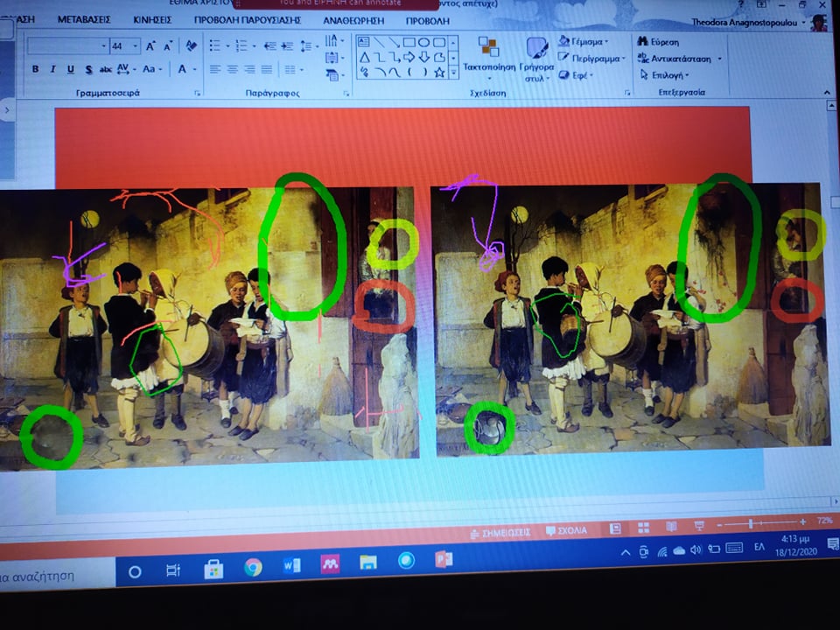The image size is (840, 630).
Task: Increase list indent level
Action: 287,46
